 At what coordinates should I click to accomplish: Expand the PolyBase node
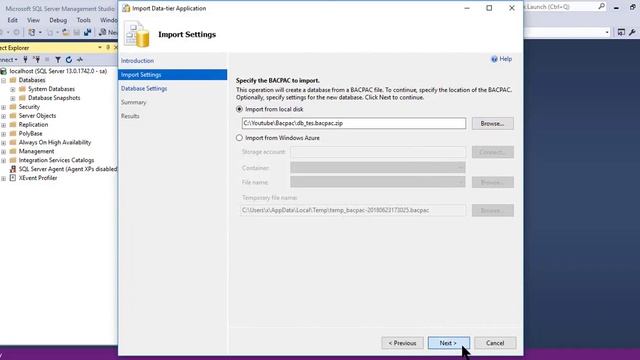click(x=4, y=134)
